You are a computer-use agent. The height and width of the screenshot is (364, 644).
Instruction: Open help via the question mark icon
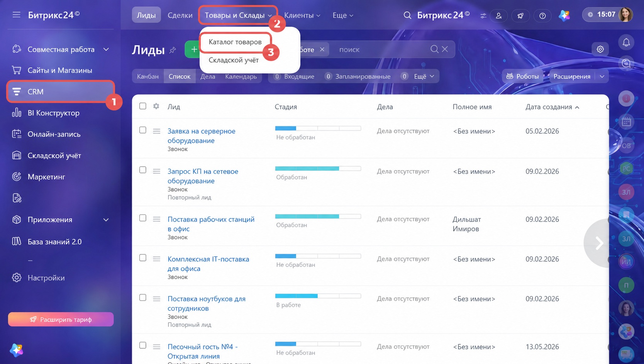[x=542, y=16]
